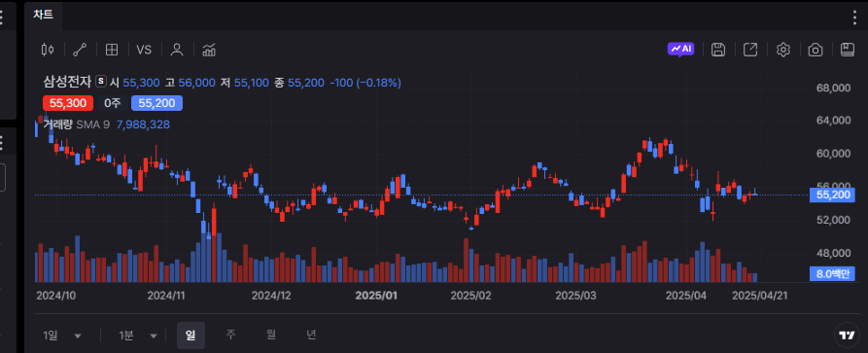Click the person profile icon in toolbar
Image resolution: width=868 pixels, height=353 pixels.
click(x=177, y=50)
